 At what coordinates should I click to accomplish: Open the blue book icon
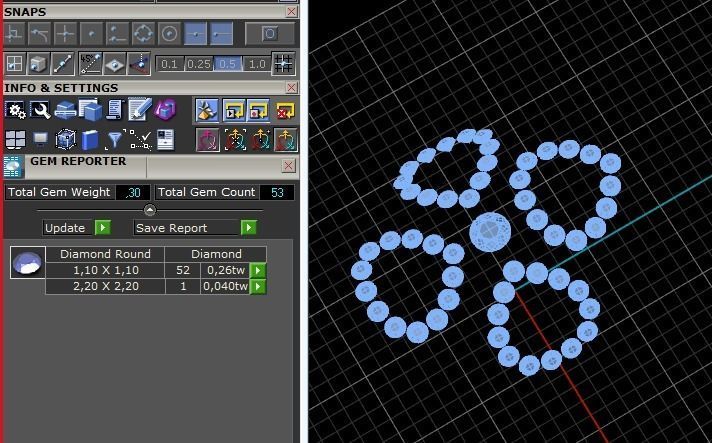90,140
